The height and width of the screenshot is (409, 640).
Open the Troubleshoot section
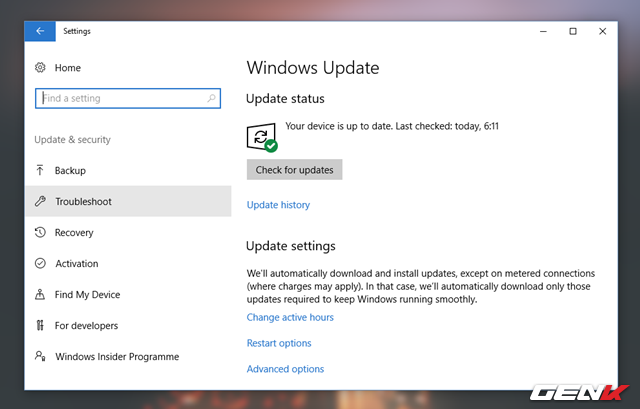click(129, 201)
